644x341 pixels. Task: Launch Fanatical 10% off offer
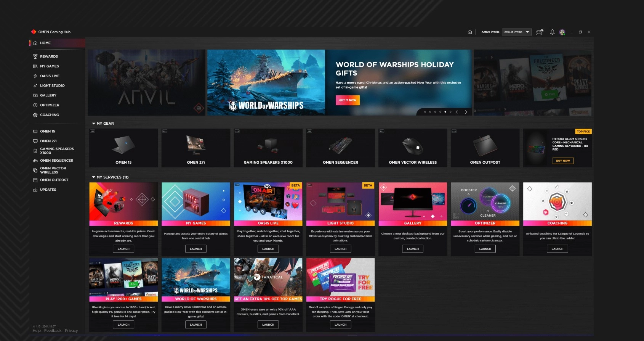click(x=268, y=325)
